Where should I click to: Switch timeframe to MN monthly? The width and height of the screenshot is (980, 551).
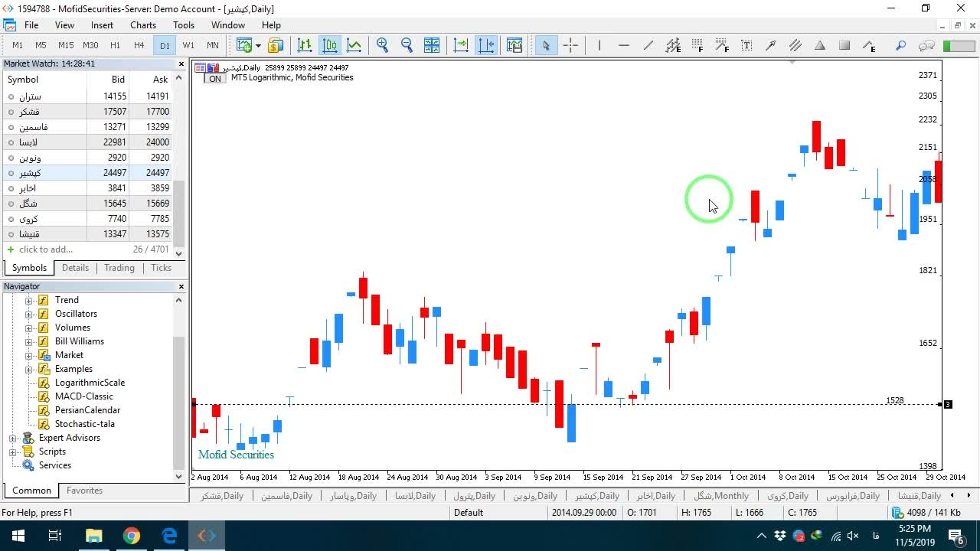click(213, 45)
